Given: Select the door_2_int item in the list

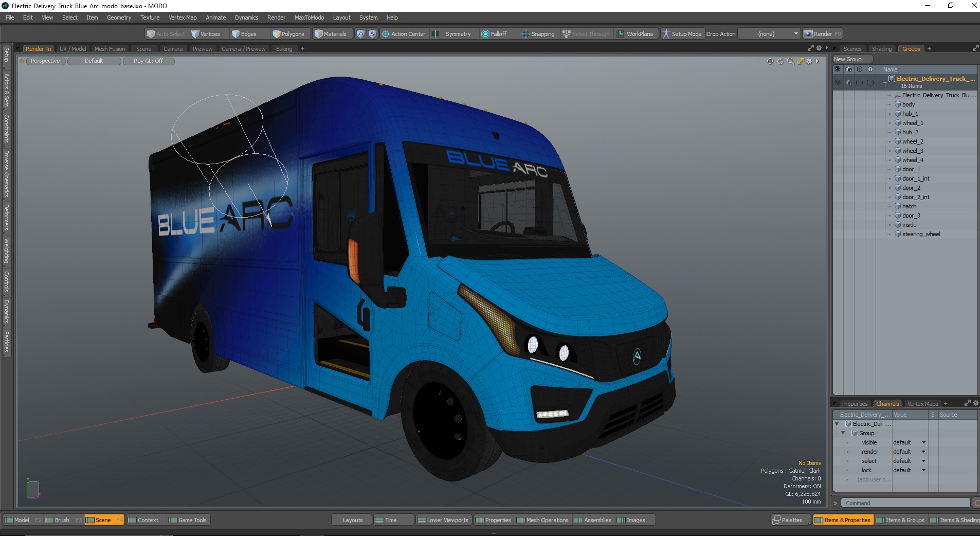Looking at the screenshot, I should (x=915, y=197).
